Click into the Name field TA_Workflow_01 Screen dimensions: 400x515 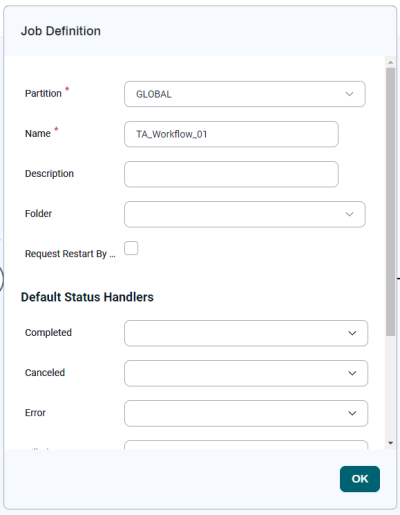(231, 134)
